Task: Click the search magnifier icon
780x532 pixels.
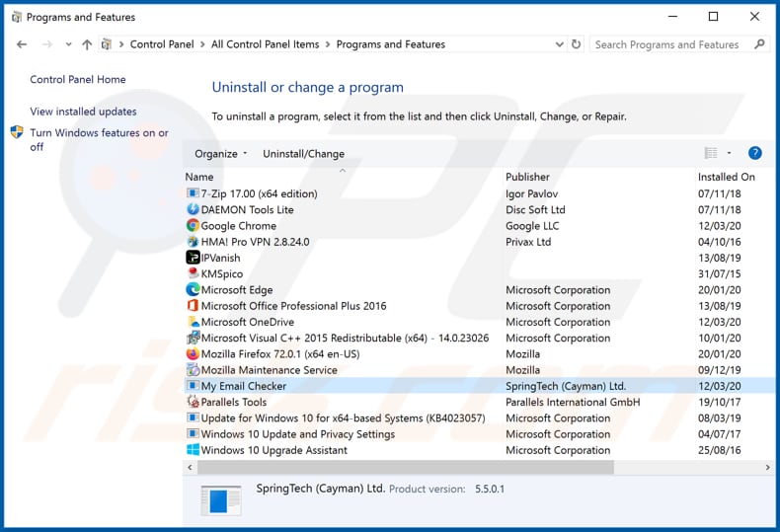Action: (759, 44)
